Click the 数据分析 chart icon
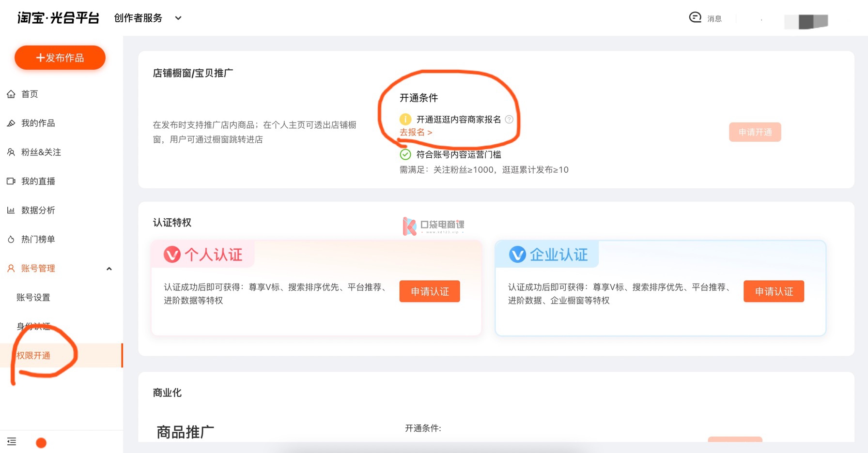868x453 pixels. (x=11, y=210)
